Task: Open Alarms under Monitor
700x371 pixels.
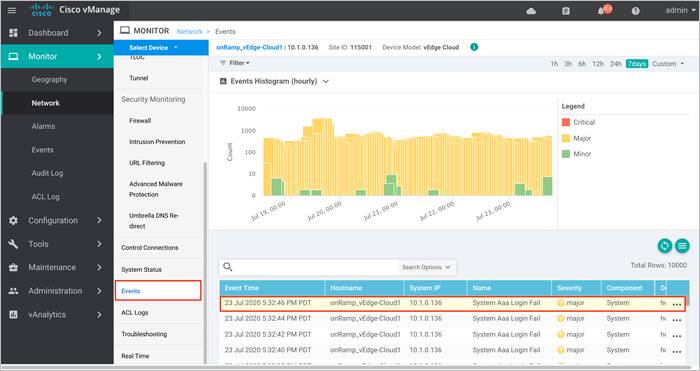Action: (43, 126)
